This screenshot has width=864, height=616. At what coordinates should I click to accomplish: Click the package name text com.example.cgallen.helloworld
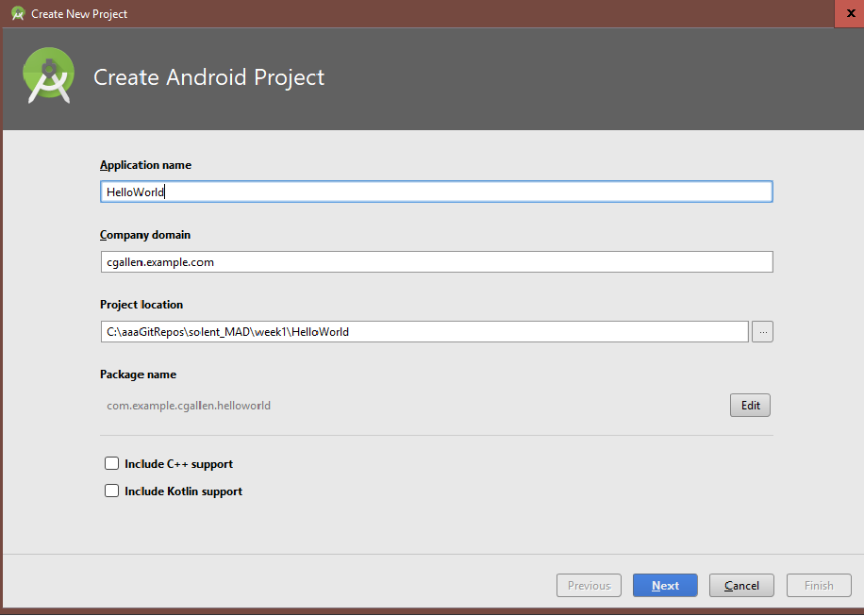point(189,406)
